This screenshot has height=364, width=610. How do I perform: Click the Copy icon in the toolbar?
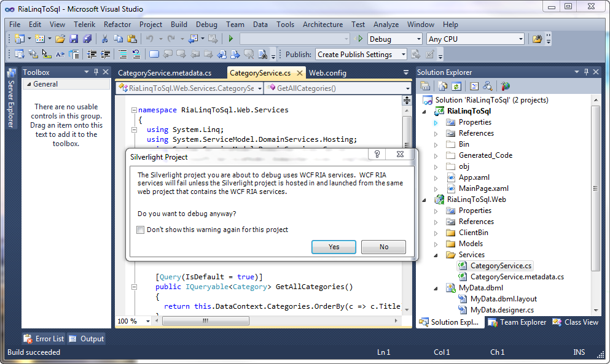[119, 39]
